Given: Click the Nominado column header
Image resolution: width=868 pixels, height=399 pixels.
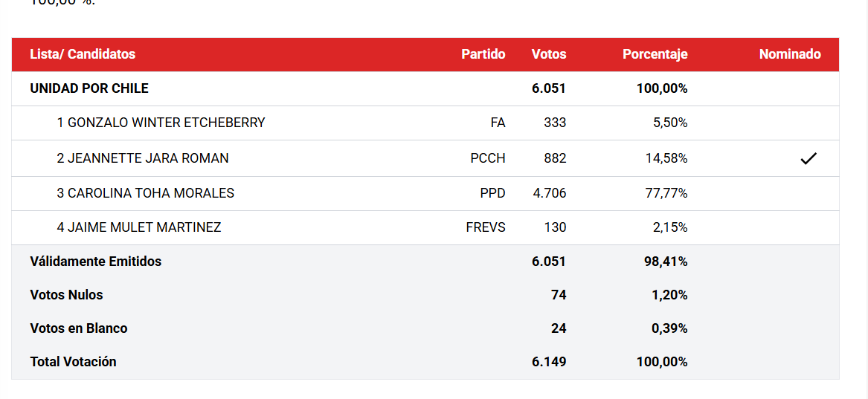Looking at the screenshot, I should point(790,54).
